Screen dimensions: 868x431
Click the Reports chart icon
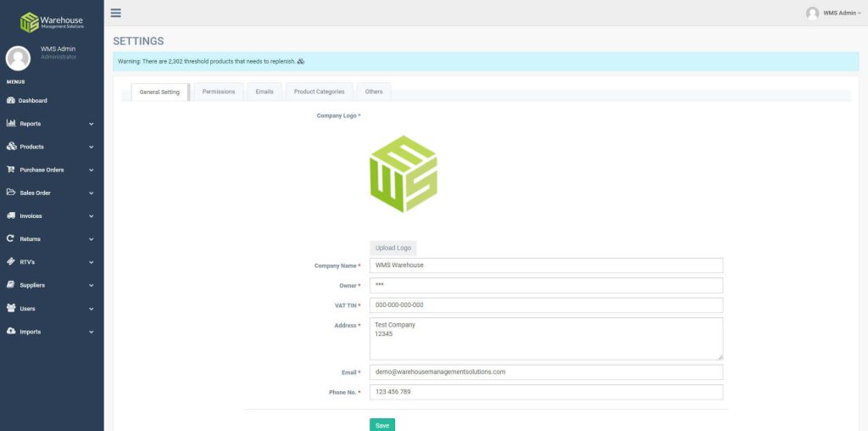coord(11,123)
